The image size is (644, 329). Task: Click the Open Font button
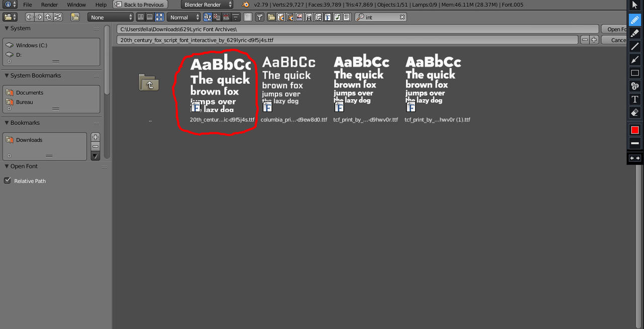coord(614,29)
